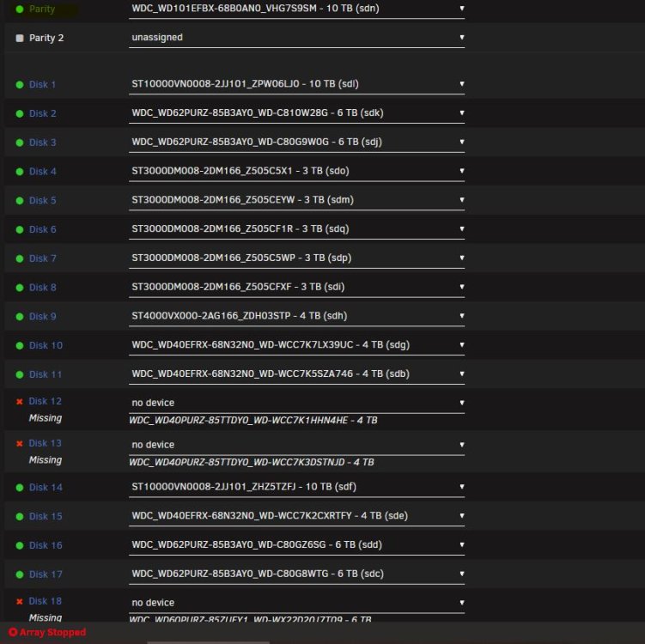Click the green status icon for Disk 4
Image resolution: width=645 pixels, height=644 pixels.
click(x=20, y=172)
